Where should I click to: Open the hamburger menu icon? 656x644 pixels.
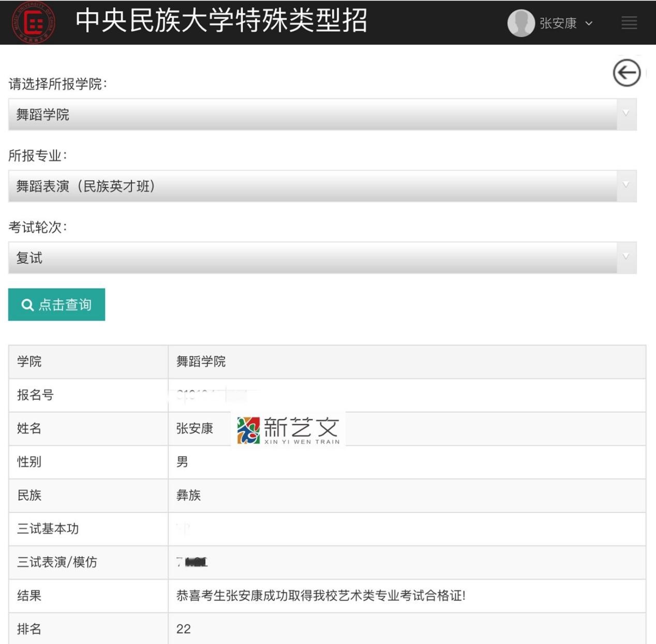(629, 23)
